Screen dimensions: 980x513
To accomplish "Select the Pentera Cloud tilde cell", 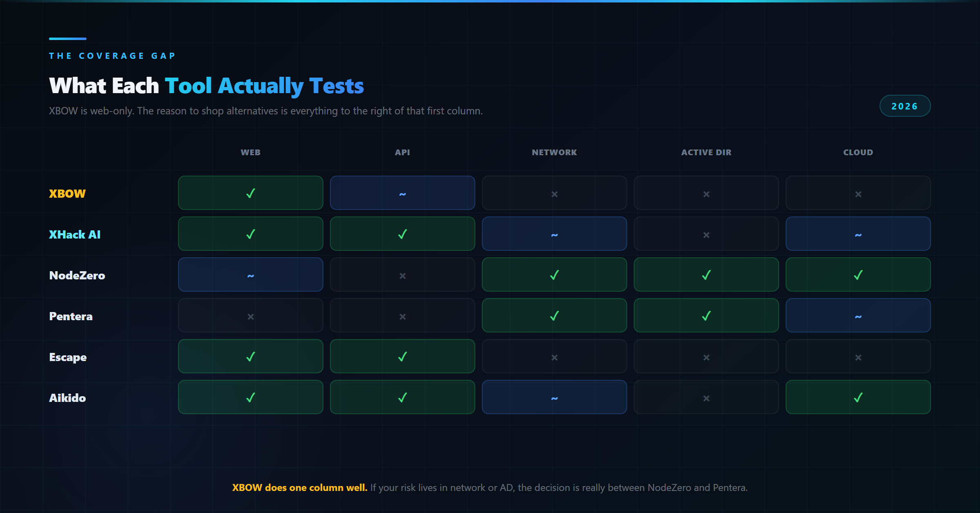I will point(858,315).
